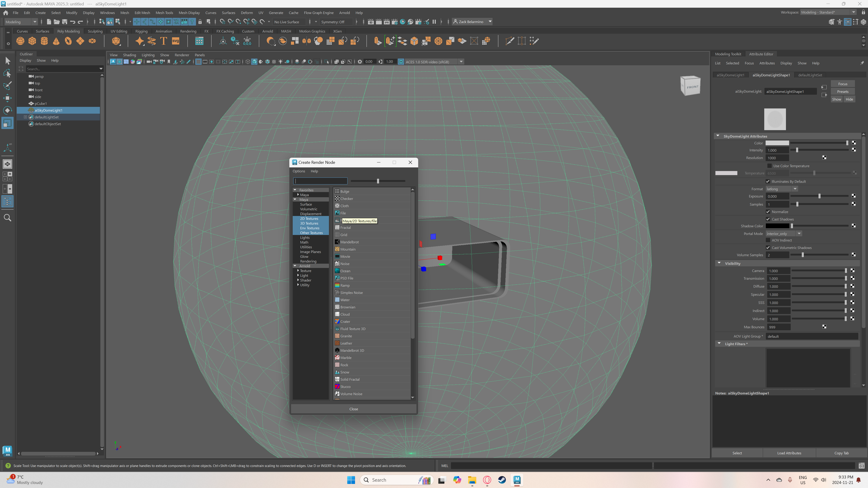Open the Portal Mode dropdown
The width and height of the screenshot is (868, 488).
[x=784, y=233]
